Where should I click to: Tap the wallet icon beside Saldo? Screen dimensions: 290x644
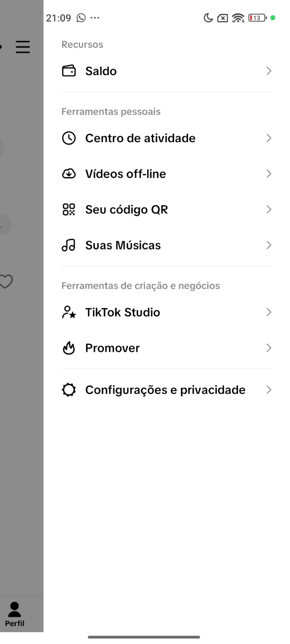(x=69, y=71)
